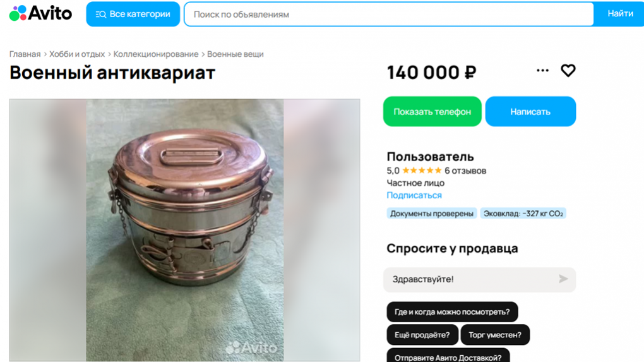Open Коллекционирование breadcrumb category
The height and width of the screenshot is (362, 644).
(156, 54)
